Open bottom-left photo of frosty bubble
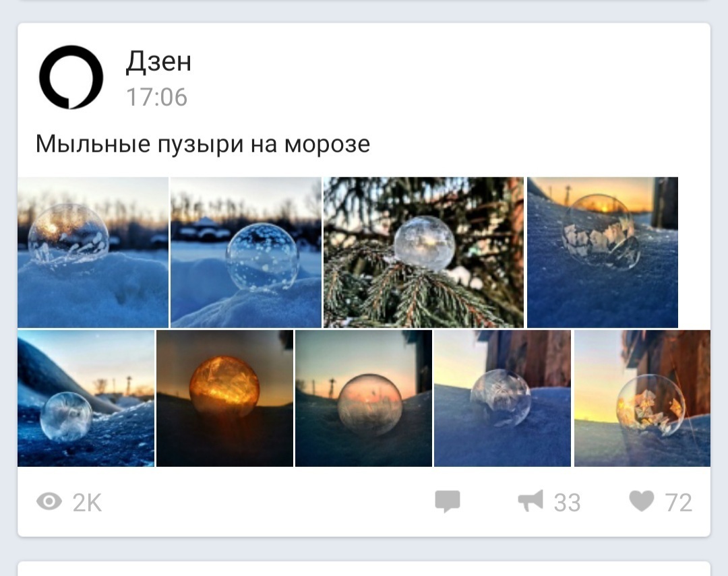 (86, 398)
